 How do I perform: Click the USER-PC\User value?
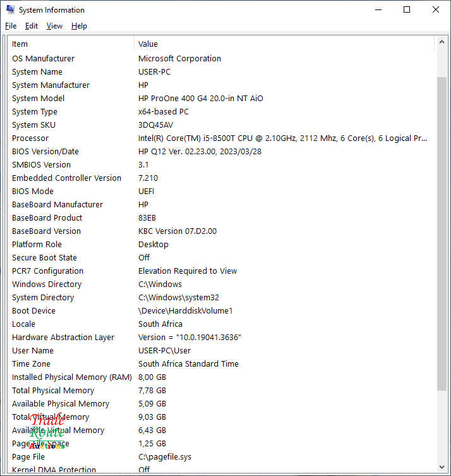(164, 351)
